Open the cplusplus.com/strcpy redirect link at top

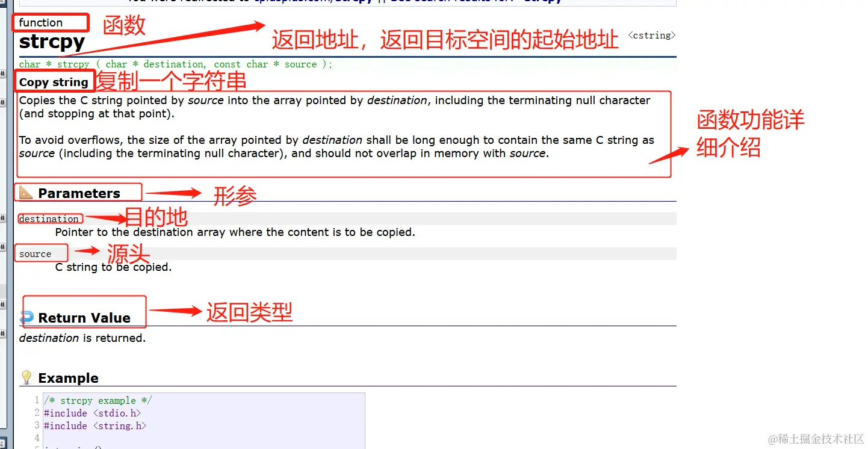click(x=313, y=2)
